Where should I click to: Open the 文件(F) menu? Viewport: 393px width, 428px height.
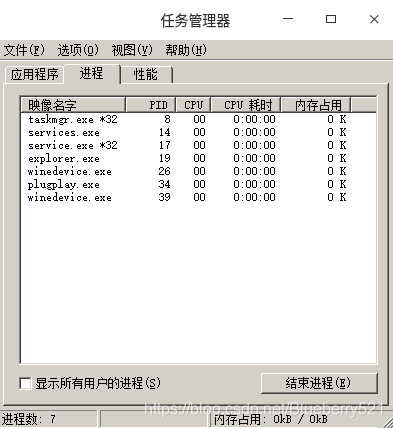pyautogui.click(x=24, y=50)
